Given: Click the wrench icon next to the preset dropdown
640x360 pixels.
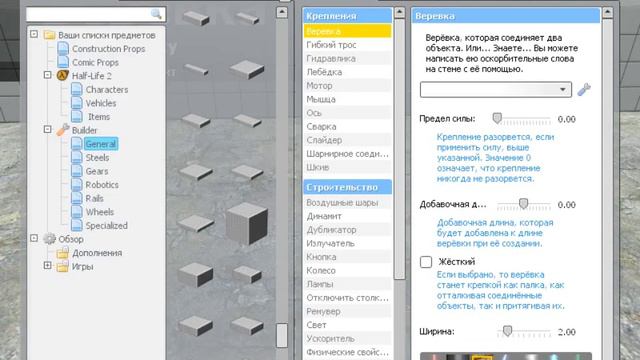Looking at the screenshot, I should pyautogui.click(x=584, y=89).
